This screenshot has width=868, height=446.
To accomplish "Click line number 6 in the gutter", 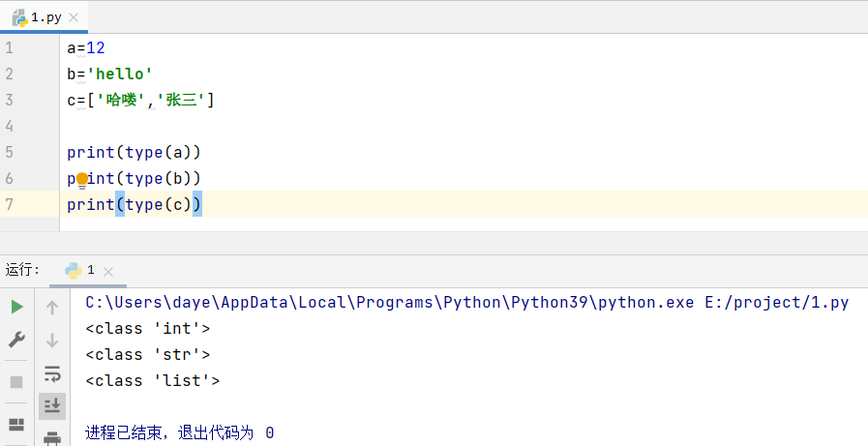I will pyautogui.click(x=9, y=178).
